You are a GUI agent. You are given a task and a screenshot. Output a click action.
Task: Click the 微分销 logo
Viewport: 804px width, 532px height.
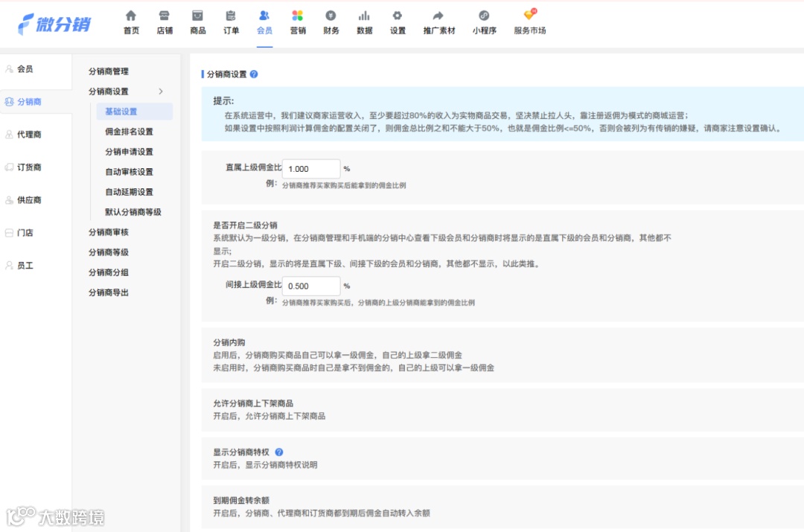(x=54, y=24)
